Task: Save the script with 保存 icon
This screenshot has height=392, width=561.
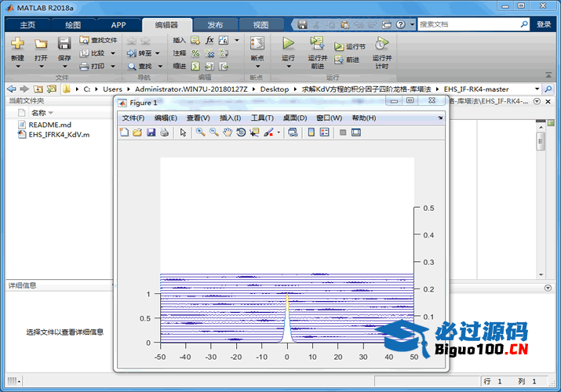Action: pyautogui.click(x=64, y=43)
